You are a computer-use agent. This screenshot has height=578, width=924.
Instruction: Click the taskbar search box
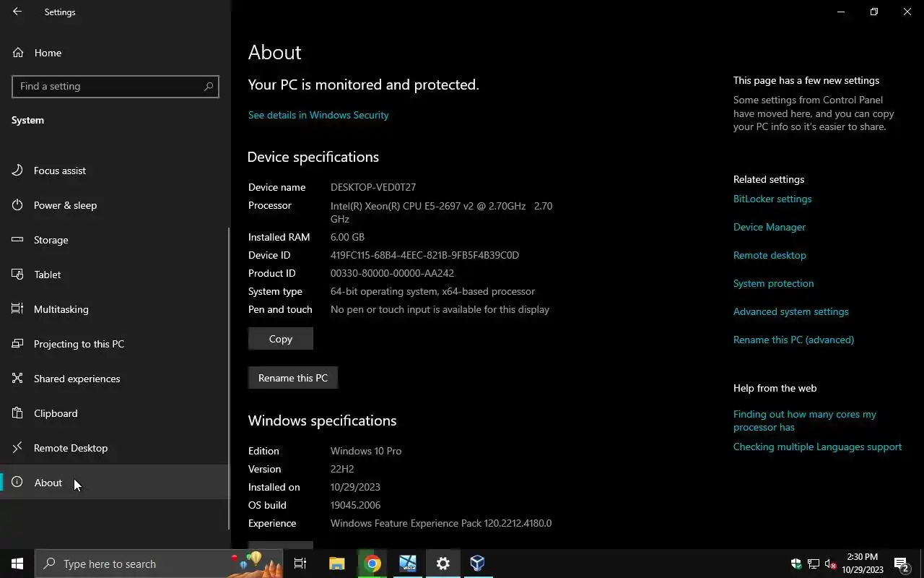pyautogui.click(x=159, y=564)
